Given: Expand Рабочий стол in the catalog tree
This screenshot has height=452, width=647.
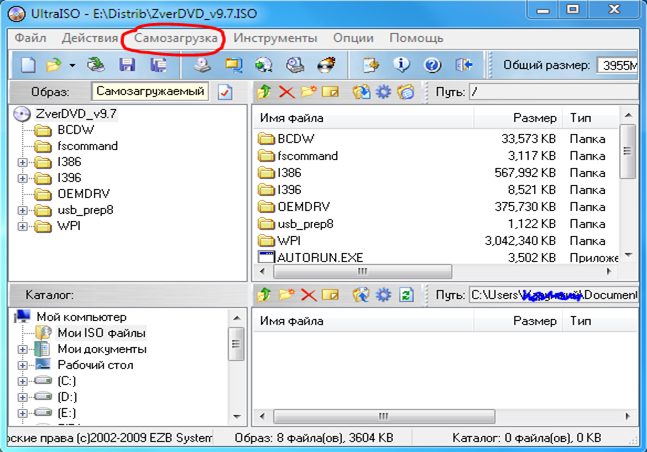Looking at the screenshot, I should [x=23, y=366].
